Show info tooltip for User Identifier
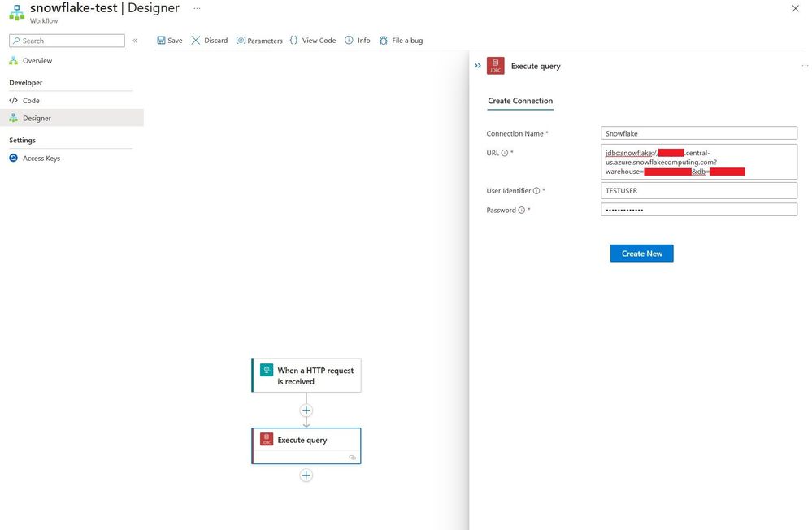The width and height of the screenshot is (812, 530). pos(536,191)
